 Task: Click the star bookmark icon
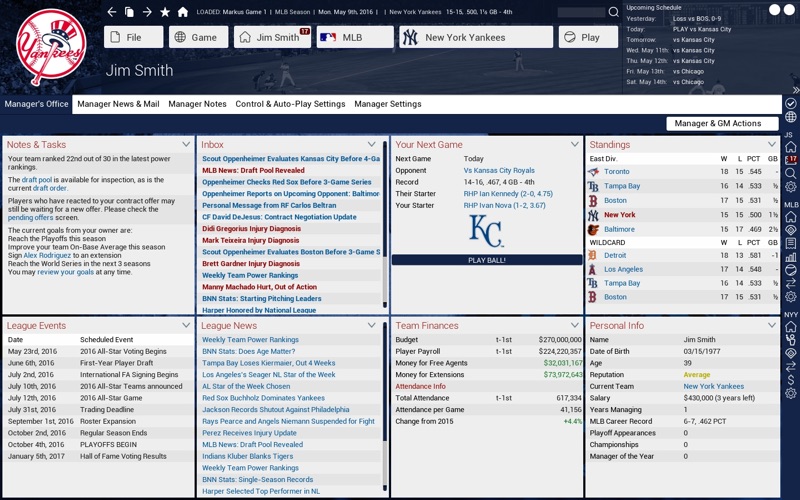tap(165, 12)
